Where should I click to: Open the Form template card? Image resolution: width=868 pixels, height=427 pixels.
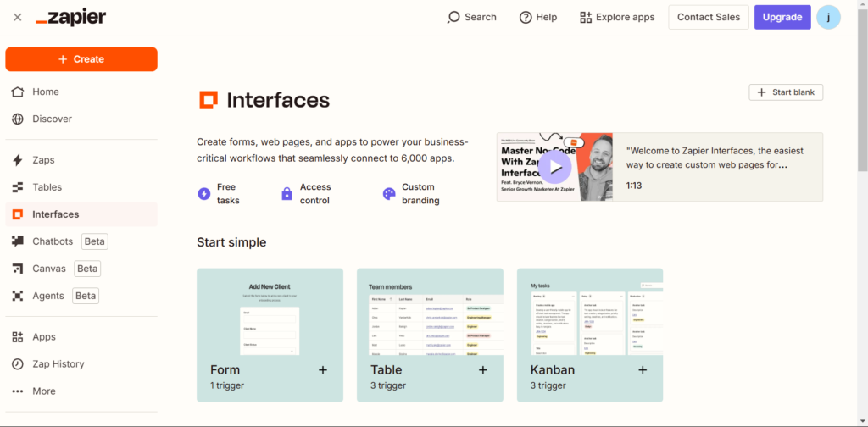pos(270,335)
